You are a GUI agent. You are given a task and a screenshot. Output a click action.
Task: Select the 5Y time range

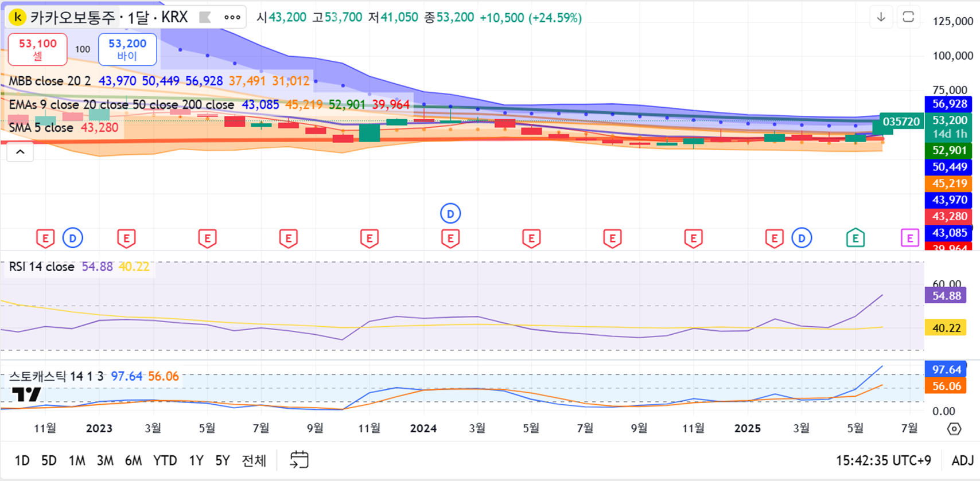click(223, 460)
